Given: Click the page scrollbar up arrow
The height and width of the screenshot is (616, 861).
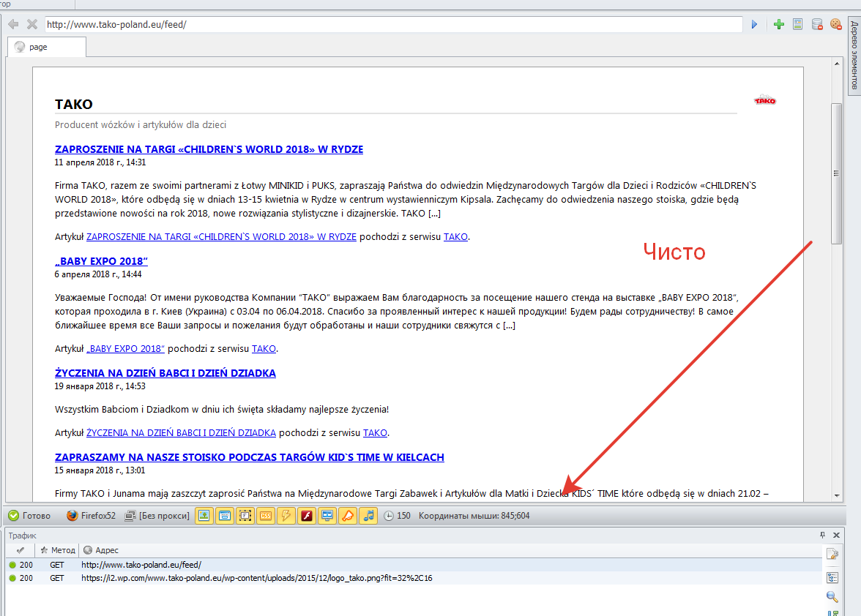Looking at the screenshot, I should pos(837,64).
